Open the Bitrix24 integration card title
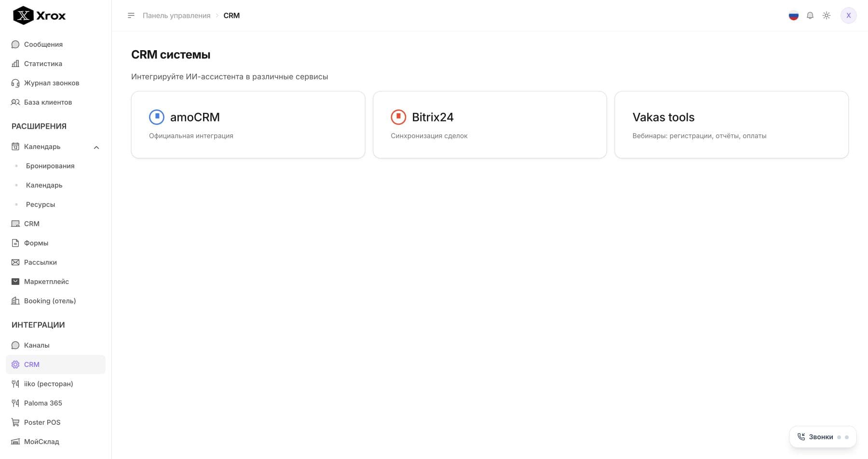Image resolution: width=868 pixels, height=459 pixels. (433, 117)
